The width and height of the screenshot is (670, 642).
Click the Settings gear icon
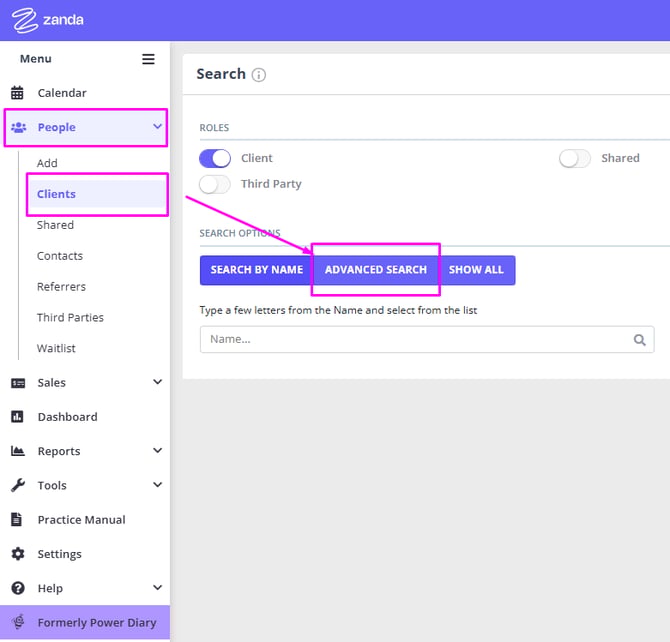pos(17,554)
